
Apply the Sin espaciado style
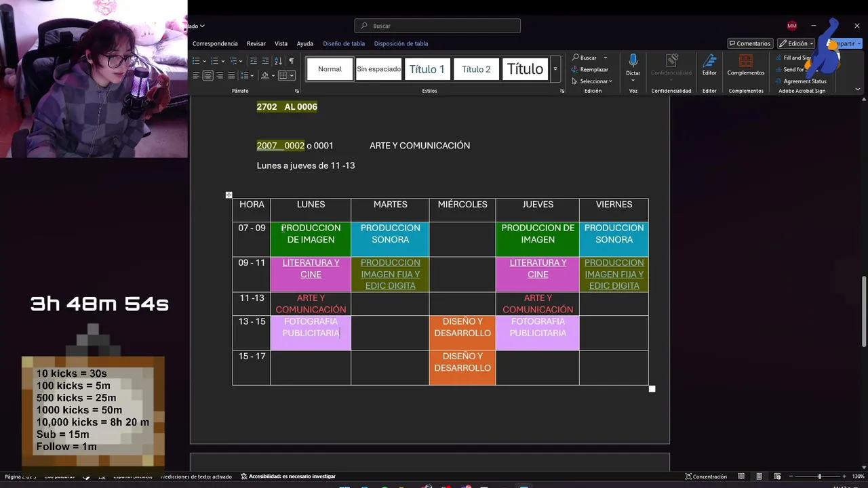point(378,69)
